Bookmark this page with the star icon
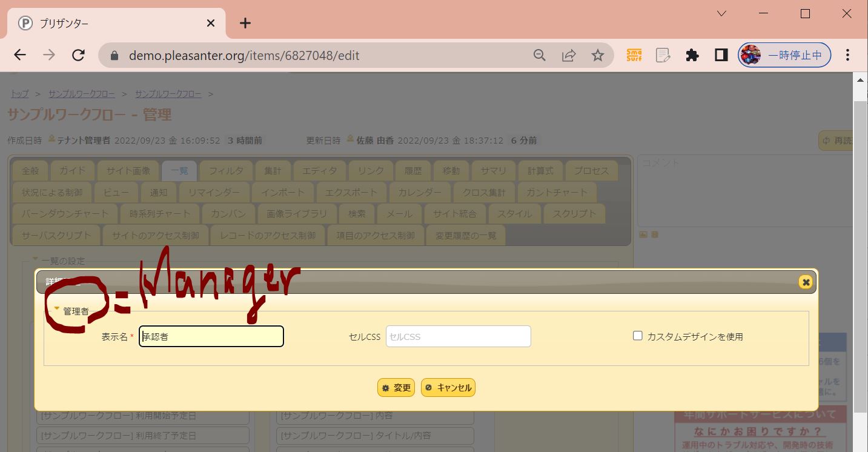This screenshot has height=452, width=868. [597, 56]
